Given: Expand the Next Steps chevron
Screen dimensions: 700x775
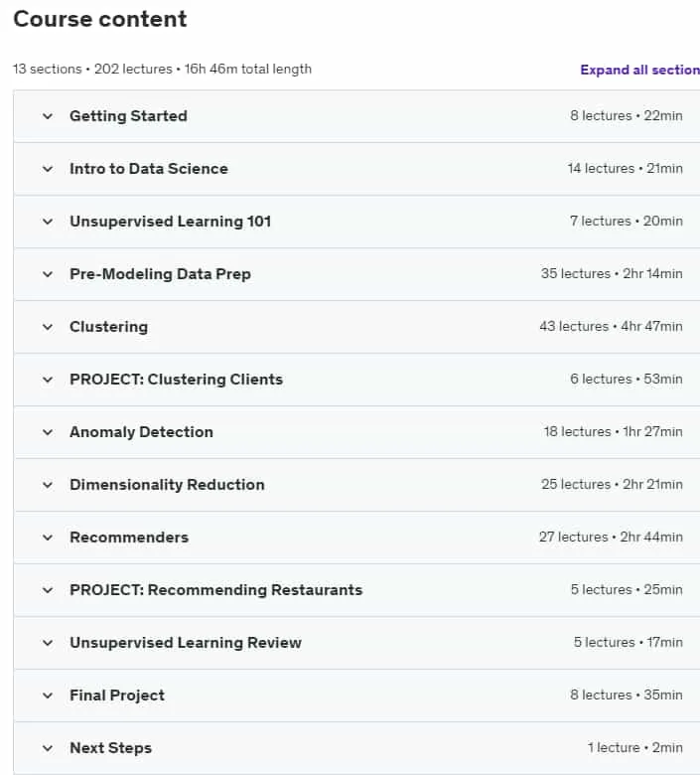Looking at the screenshot, I should 48,749.
